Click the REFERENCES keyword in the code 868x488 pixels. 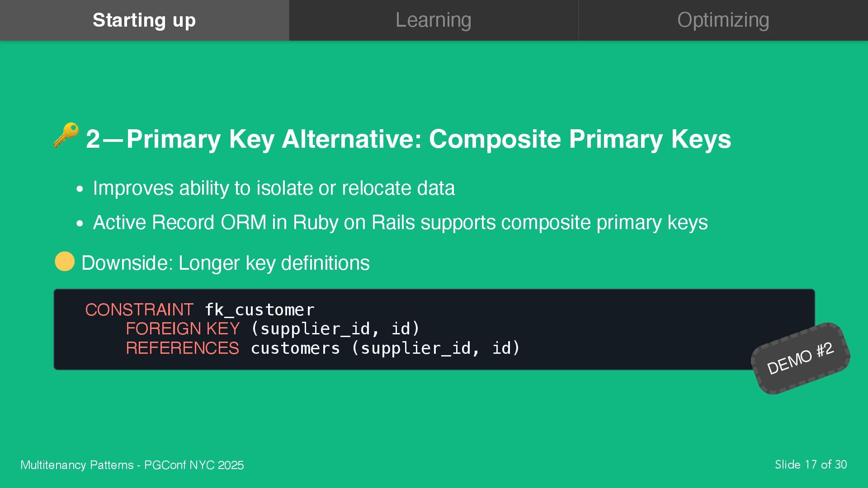(x=182, y=348)
